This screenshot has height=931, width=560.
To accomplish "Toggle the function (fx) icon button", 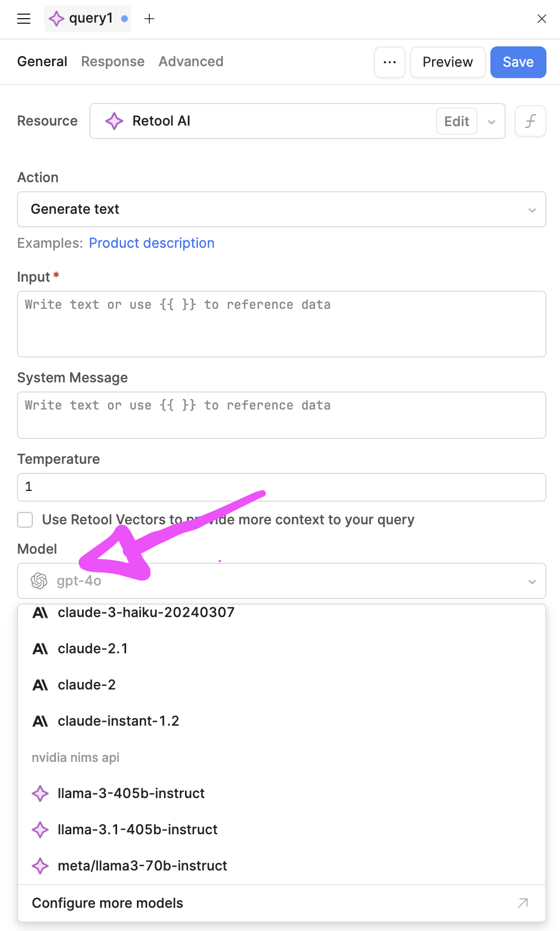I will tap(531, 121).
